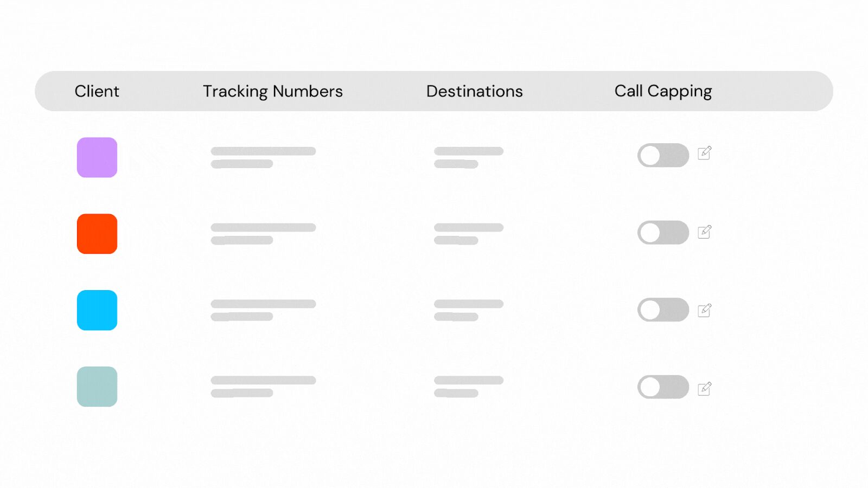This screenshot has width=868, height=488.
Task: Enable call capping for the purple client
Action: point(662,155)
